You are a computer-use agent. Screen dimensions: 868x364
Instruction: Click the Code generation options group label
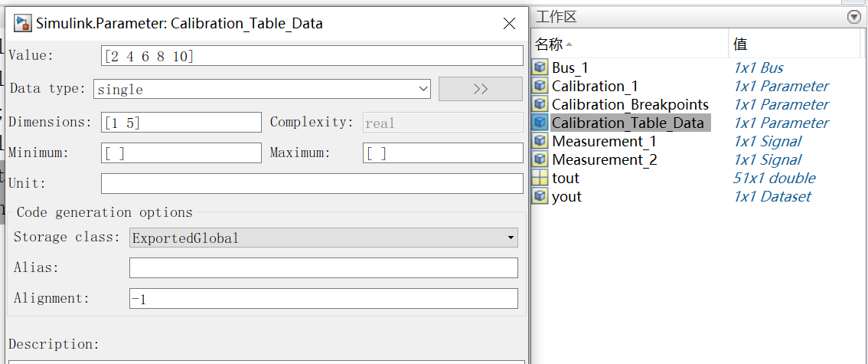point(105,212)
